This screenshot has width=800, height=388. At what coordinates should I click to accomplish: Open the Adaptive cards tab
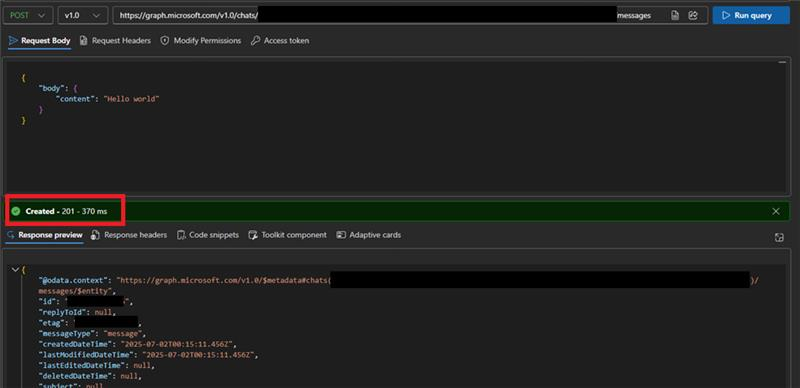[369, 235]
